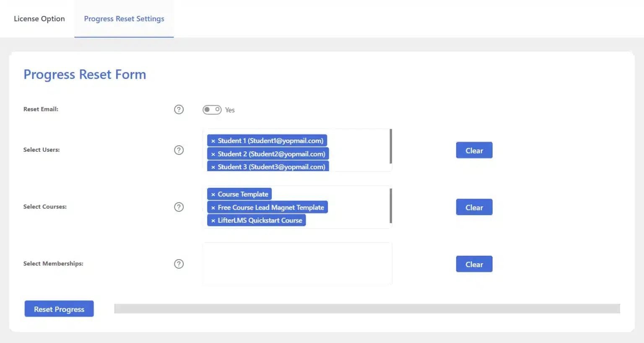Screen dimensions: 644x343
Task: Click the Free Course Lead Magnet Template text
Action: [271, 207]
